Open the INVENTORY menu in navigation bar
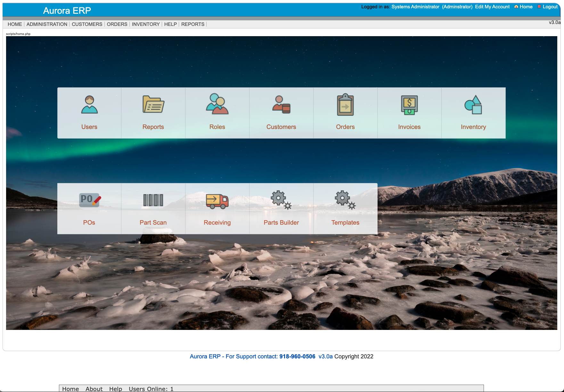 pyautogui.click(x=146, y=24)
